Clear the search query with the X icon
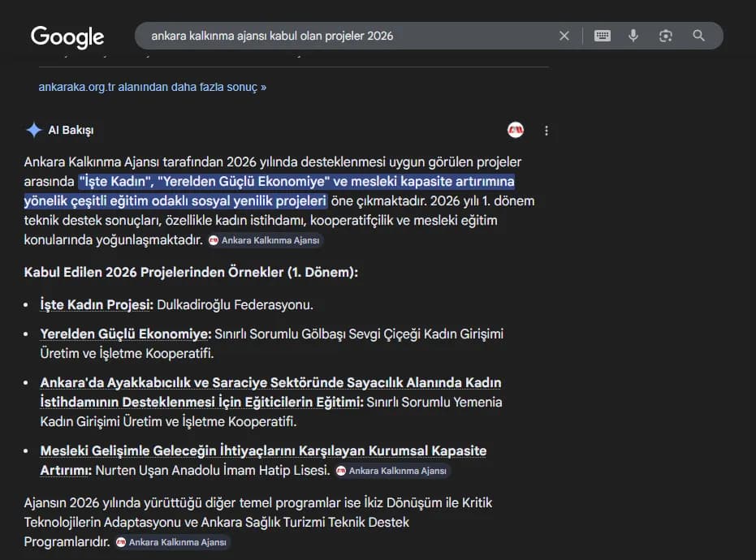The width and height of the screenshot is (756, 560). tap(564, 35)
